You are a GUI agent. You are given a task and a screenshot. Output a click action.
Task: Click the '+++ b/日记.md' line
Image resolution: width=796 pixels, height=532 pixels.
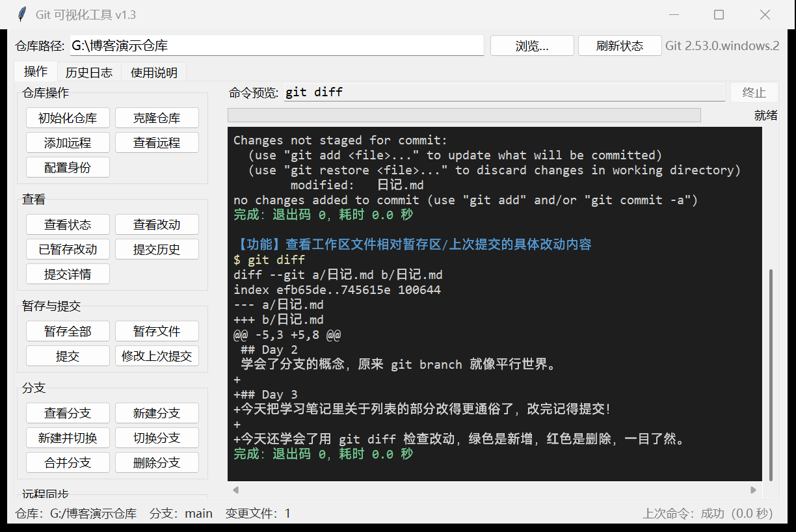click(x=278, y=320)
